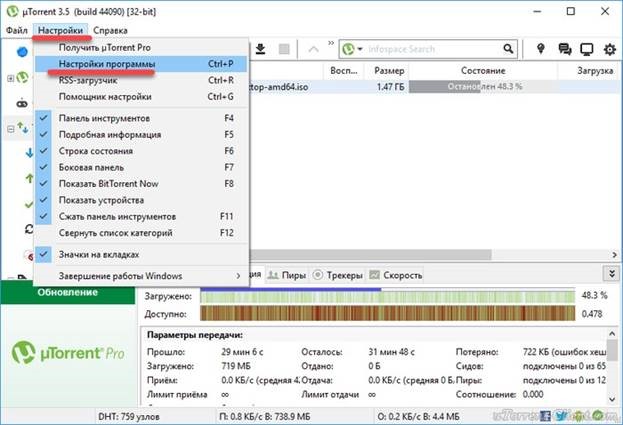
Task: Toggle Панель инструментов checkmark
Action: point(141,118)
